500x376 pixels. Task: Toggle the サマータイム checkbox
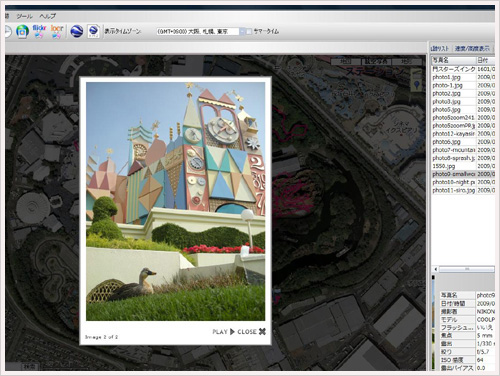tap(249, 32)
